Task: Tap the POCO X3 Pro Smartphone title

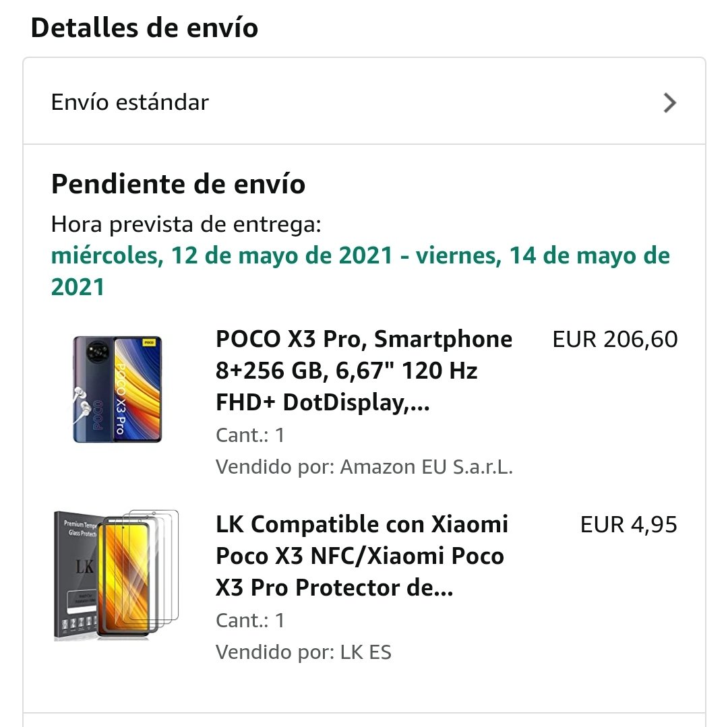Action: (x=364, y=371)
